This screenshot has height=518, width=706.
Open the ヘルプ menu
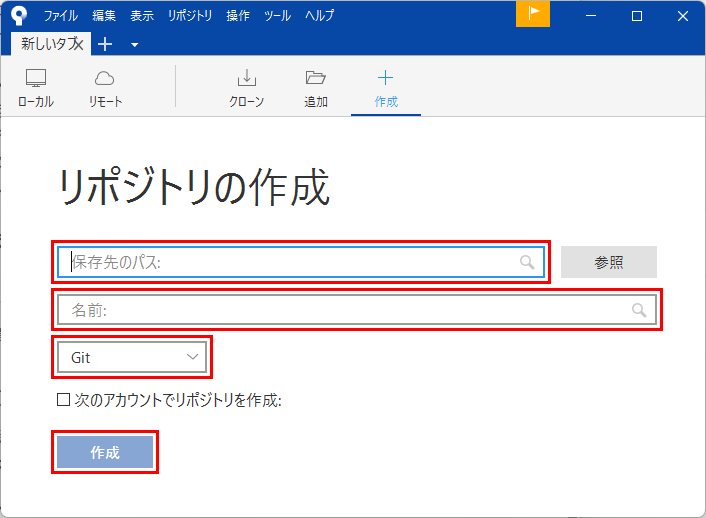(320, 16)
